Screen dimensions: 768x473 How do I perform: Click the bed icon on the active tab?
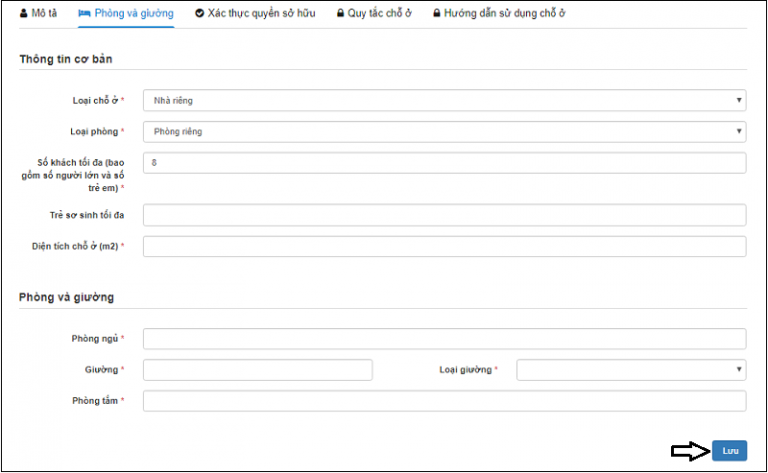click(84, 14)
